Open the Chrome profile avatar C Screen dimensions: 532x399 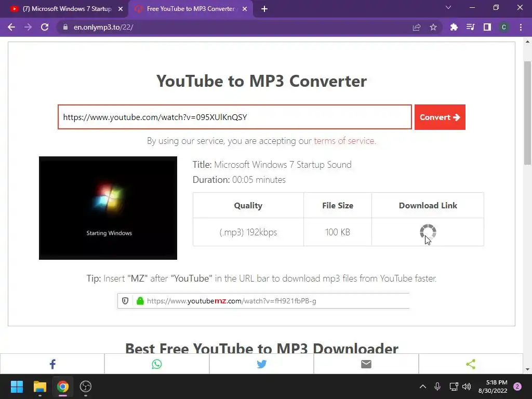(x=504, y=27)
